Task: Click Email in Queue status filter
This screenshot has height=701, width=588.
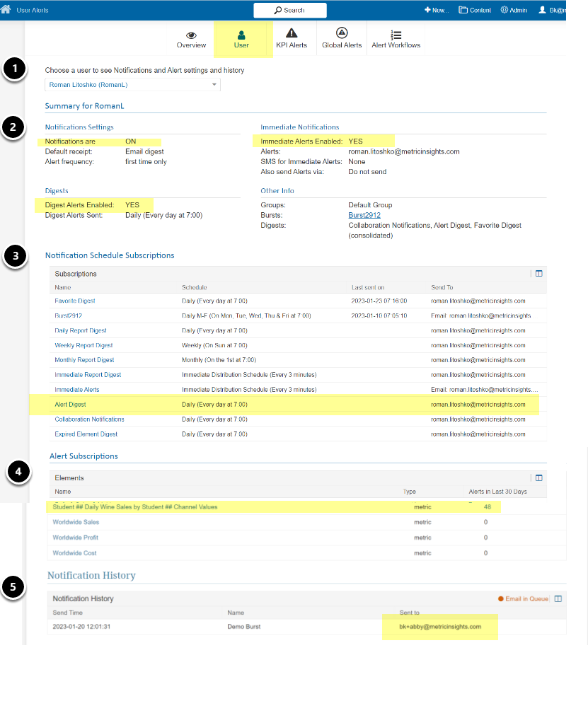Action: point(523,598)
